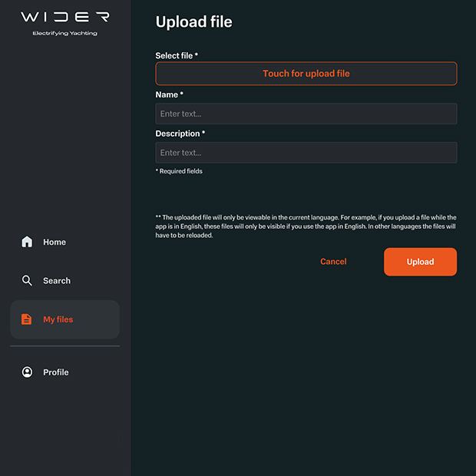
Task: Click the Profile user avatar icon
Action: tap(27, 372)
